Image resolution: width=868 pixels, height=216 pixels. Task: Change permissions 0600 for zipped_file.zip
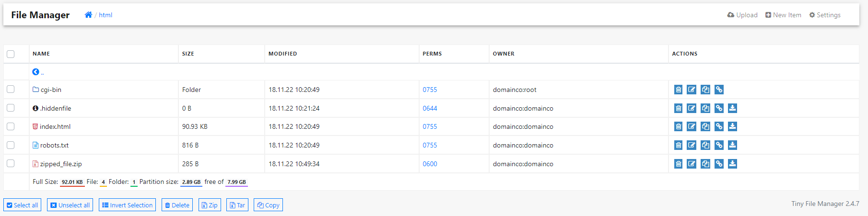click(x=430, y=164)
